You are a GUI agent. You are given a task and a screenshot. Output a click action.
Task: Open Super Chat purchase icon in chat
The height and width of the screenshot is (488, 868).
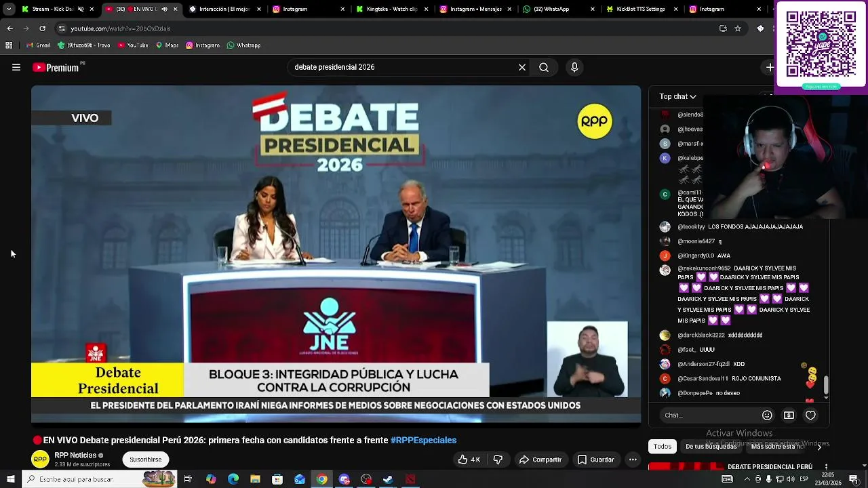[789, 415]
